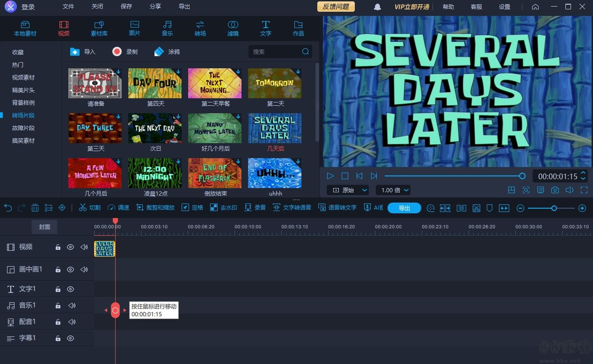The image size is (593, 364).
Task: Mute the 音乐1 track speaker
Action: pos(72,306)
